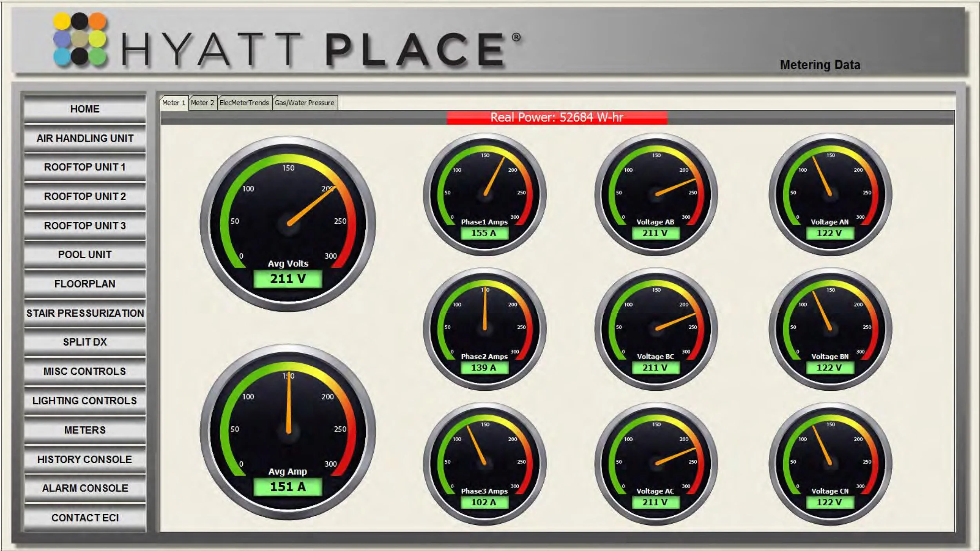Open the ALARM CONSOLE page
Screen dimensions: 980x551
(85, 488)
